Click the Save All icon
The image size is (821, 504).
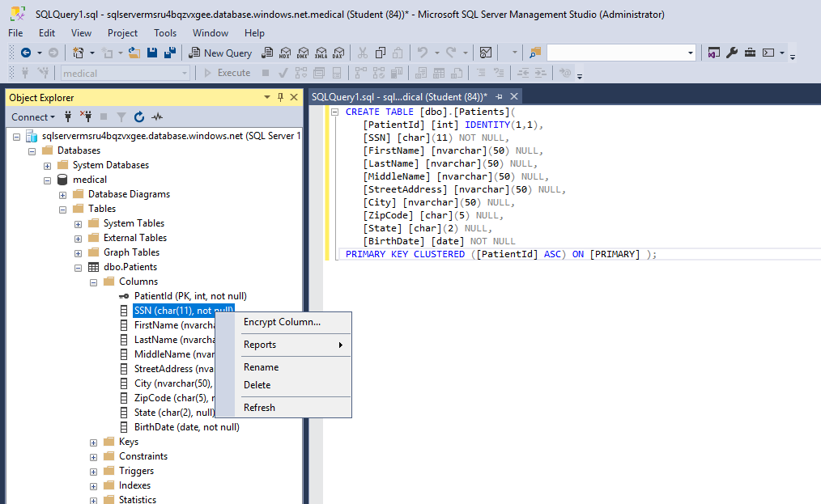[x=170, y=53]
